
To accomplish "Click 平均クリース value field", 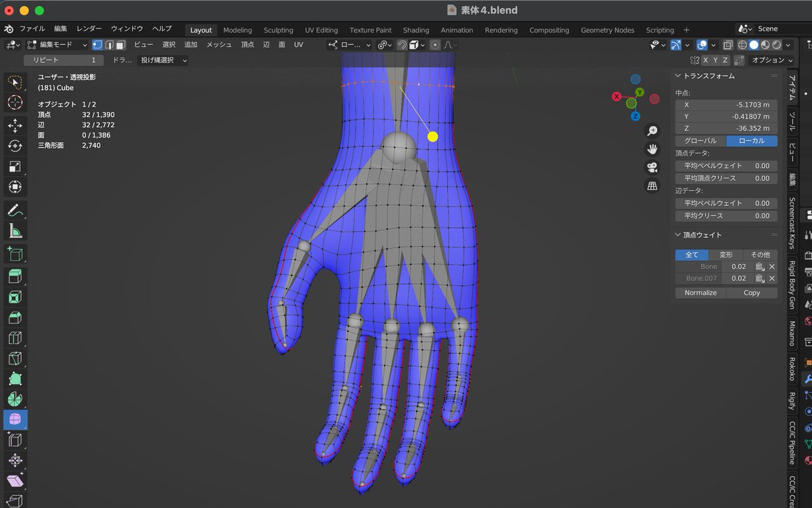I will click(x=726, y=216).
